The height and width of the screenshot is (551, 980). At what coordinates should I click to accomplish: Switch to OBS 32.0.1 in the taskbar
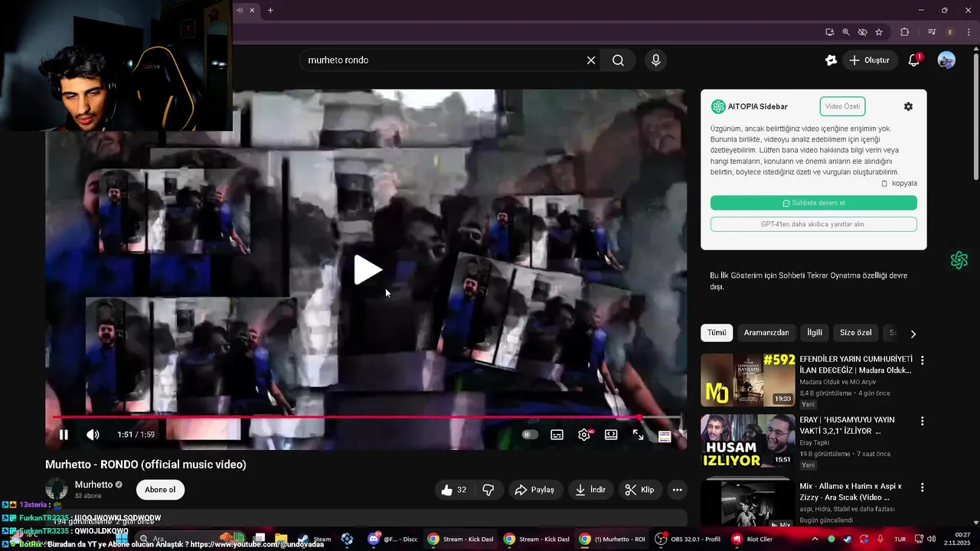click(688, 539)
